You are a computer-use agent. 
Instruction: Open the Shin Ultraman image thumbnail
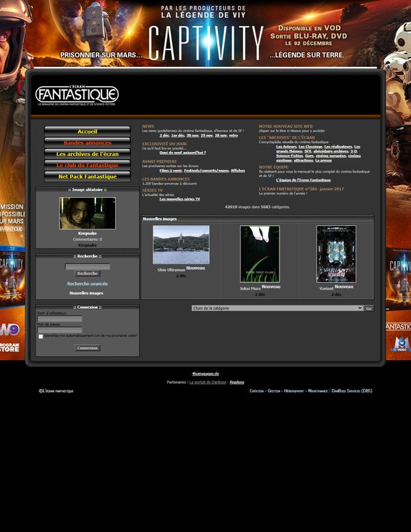tap(181, 245)
